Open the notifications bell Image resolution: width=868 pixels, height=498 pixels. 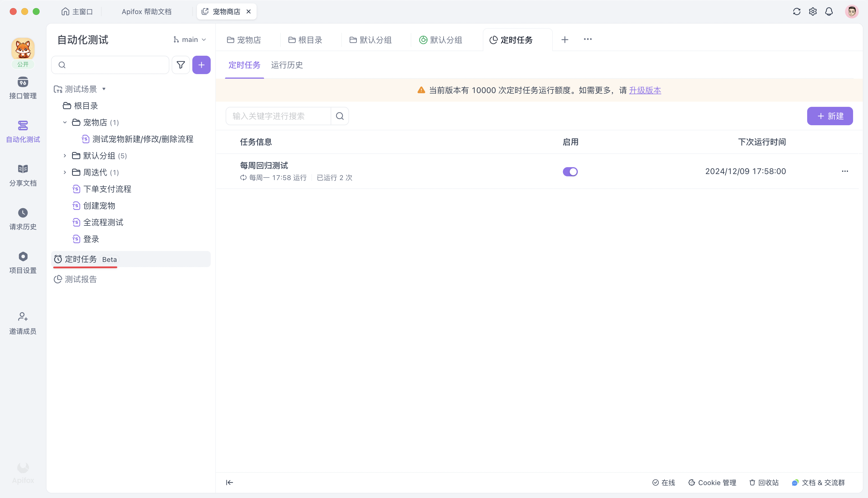click(x=829, y=11)
